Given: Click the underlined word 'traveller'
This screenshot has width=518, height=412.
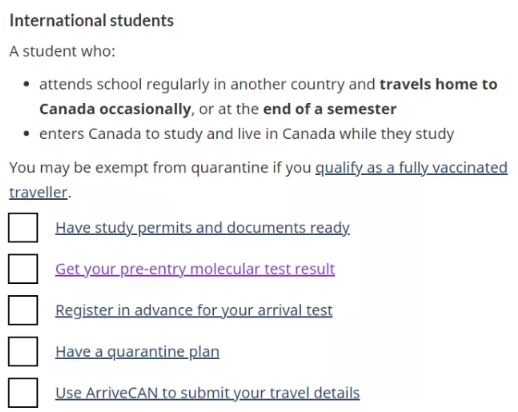Looking at the screenshot, I should point(38,193).
